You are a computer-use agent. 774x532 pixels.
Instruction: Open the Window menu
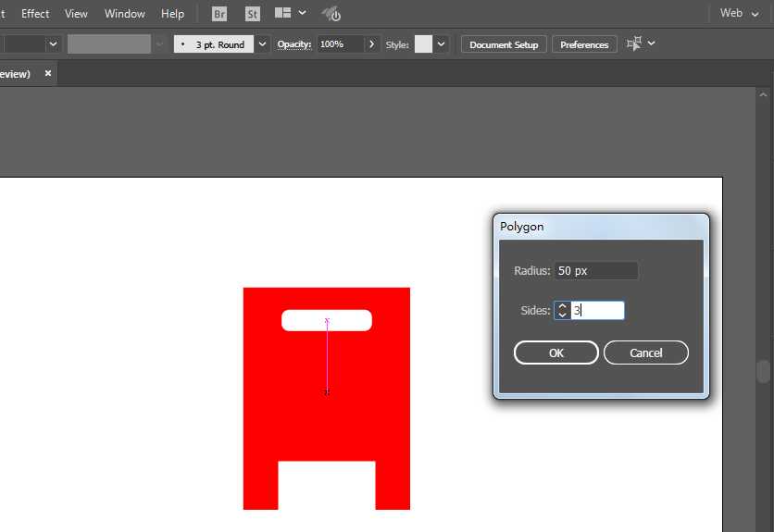(x=124, y=14)
